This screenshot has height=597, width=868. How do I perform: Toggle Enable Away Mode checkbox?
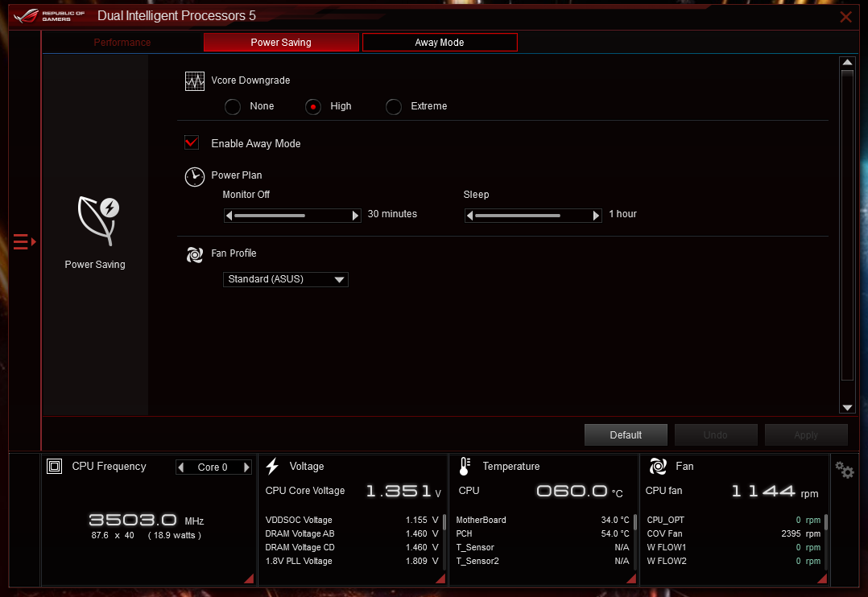pos(192,143)
